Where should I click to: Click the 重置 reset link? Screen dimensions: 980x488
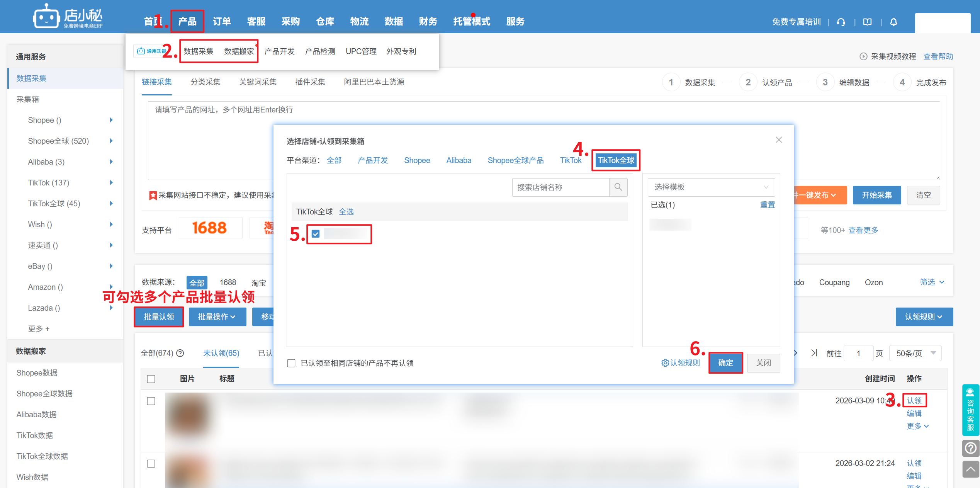coord(767,205)
